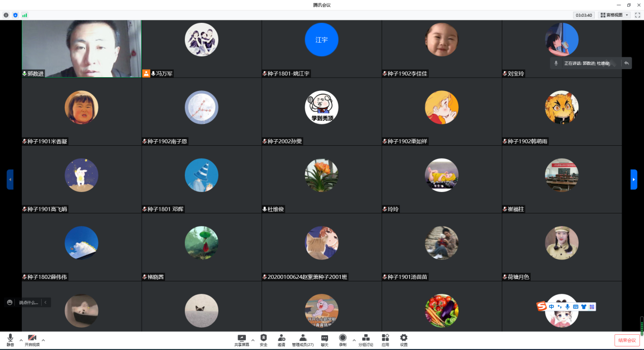Open the 共享屏幕 screen share tool
Image resolution: width=644 pixels, height=350 pixels.
(241, 340)
